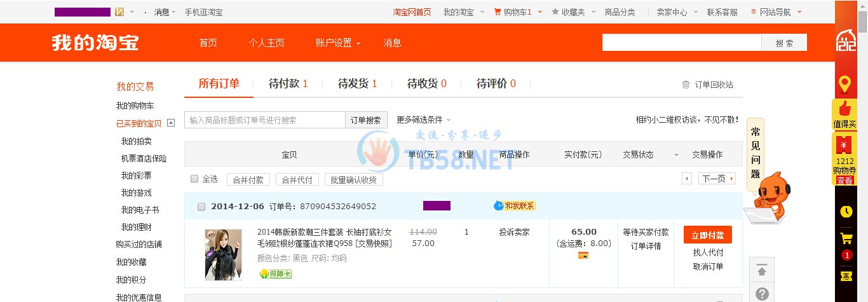Focus the header search text box

point(682,43)
